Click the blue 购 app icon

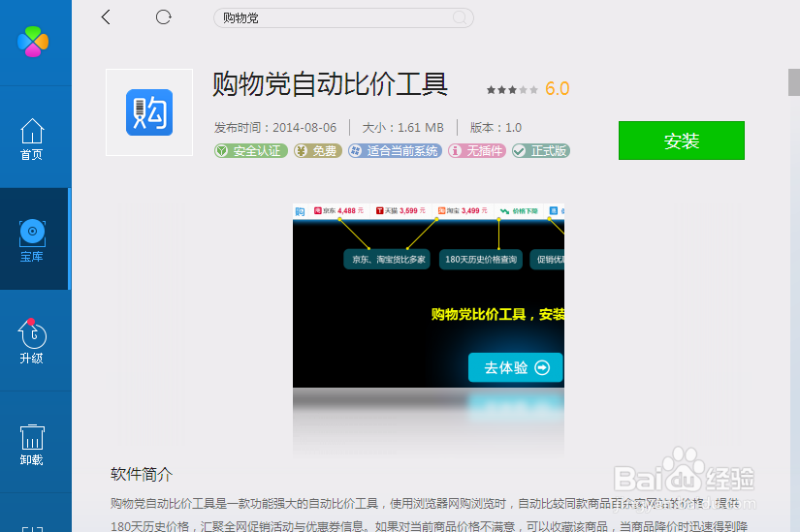coord(149,112)
